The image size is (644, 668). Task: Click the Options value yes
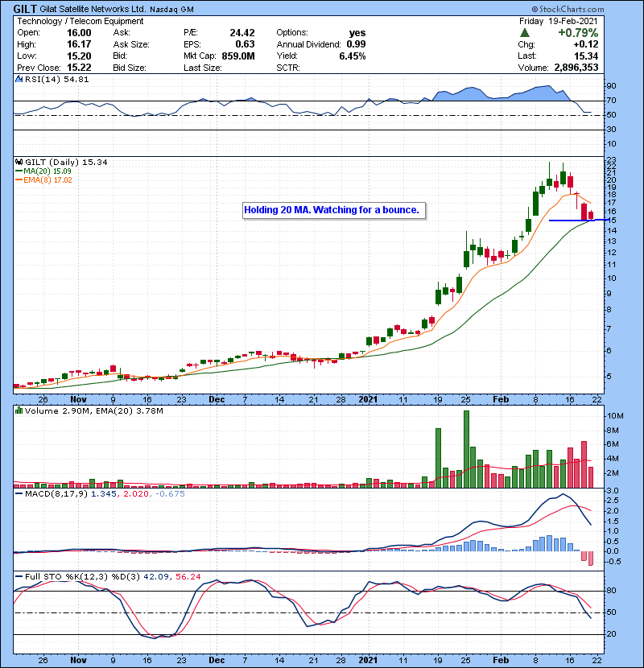[357, 33]
